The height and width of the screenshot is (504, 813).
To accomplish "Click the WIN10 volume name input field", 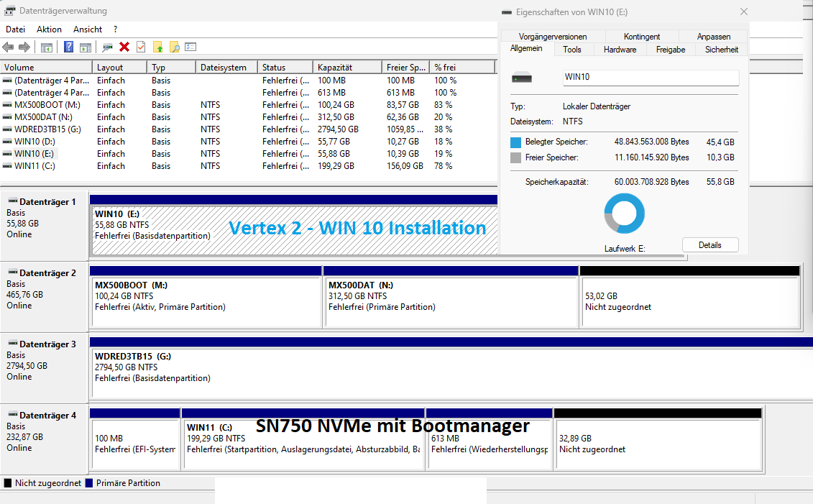I will (x=651, y=77).
